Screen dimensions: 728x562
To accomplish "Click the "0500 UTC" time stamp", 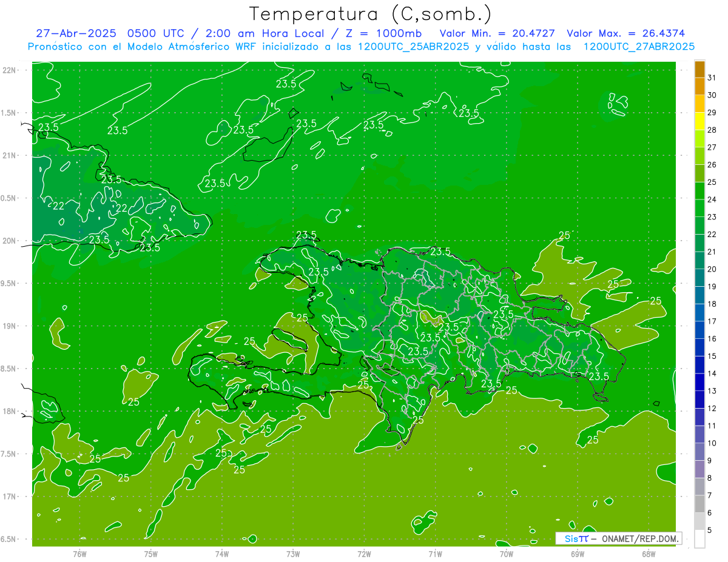I will 157,34.
